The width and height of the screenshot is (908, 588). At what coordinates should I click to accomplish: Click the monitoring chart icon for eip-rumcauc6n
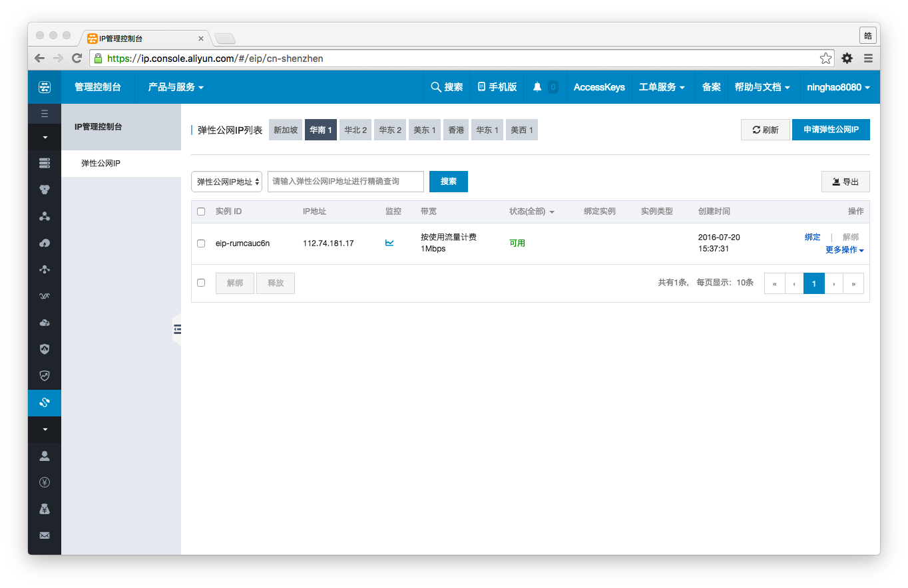(x=389, y=243)
